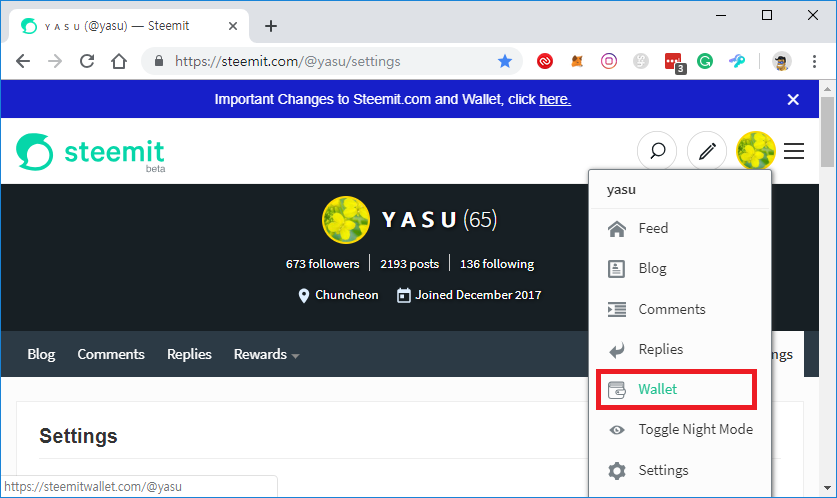Go to the browser home page icon

(119, 61)
